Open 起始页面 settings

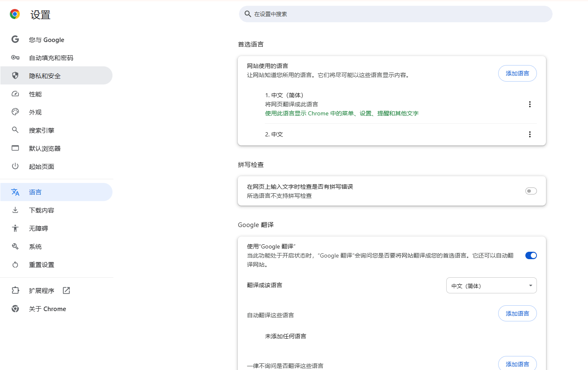click(x=56, y=166)
